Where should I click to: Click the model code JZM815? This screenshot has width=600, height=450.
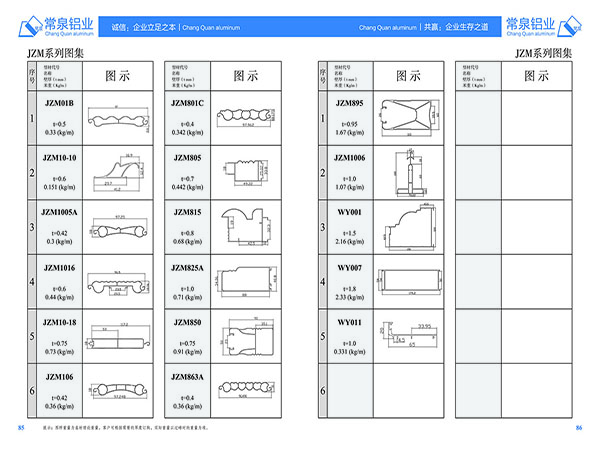187,212
